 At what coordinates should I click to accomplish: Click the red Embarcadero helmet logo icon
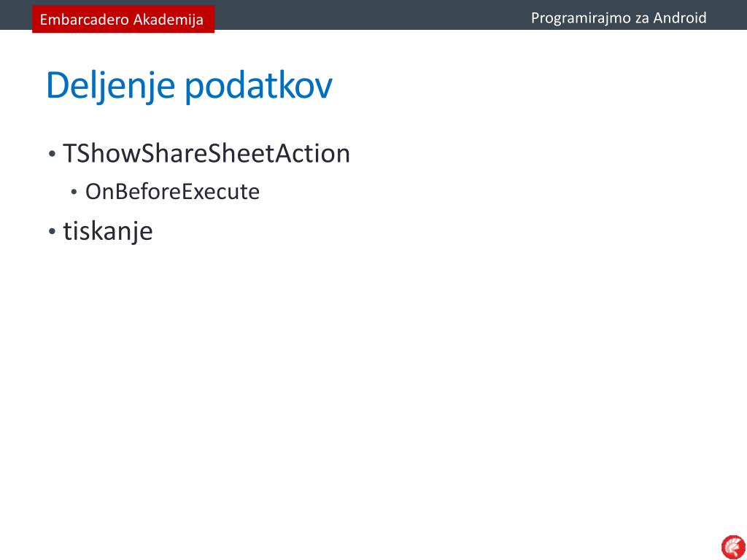click(x=732, y=547)
